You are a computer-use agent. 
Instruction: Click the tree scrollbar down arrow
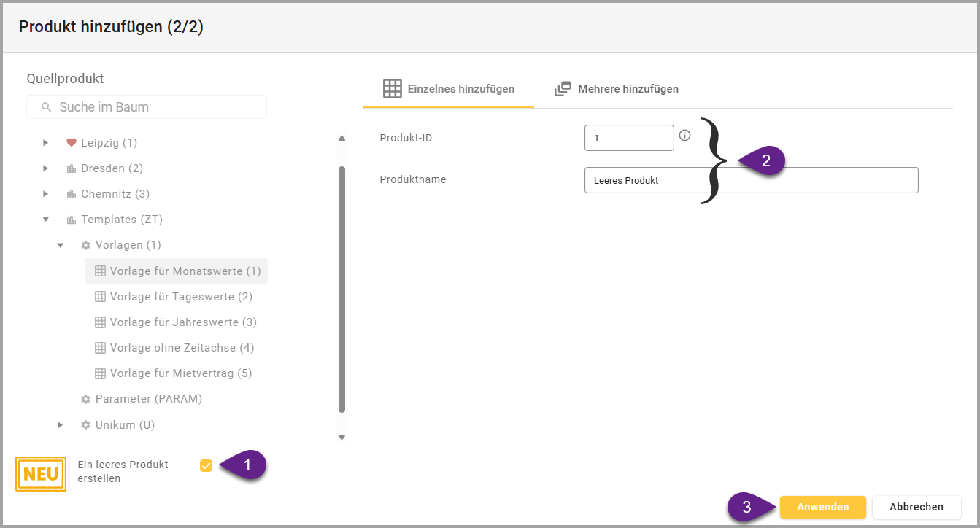[x=342, y=438]
